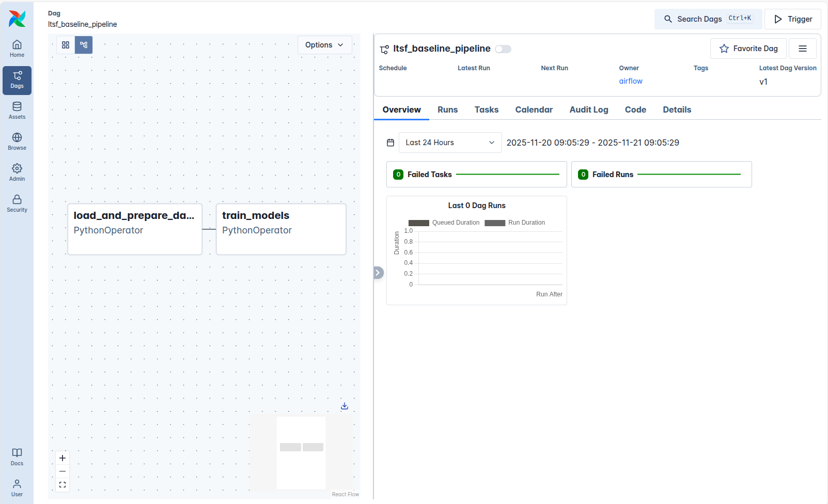The width and height of the screenshot is (828, 504).
Task: Download the graph image
Action: pos(345,406)
